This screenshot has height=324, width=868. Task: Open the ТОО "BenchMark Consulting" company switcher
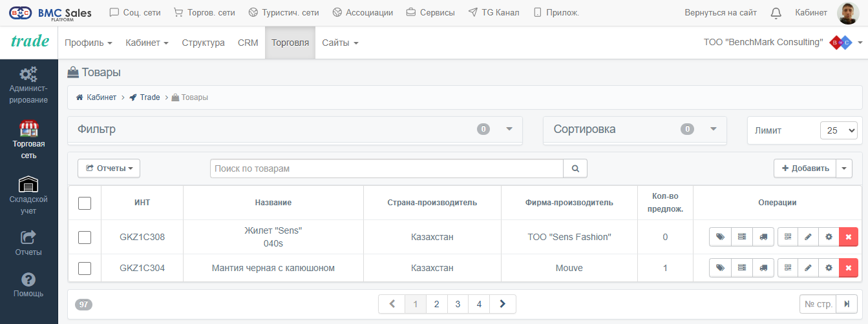click(x=783, y=43)
